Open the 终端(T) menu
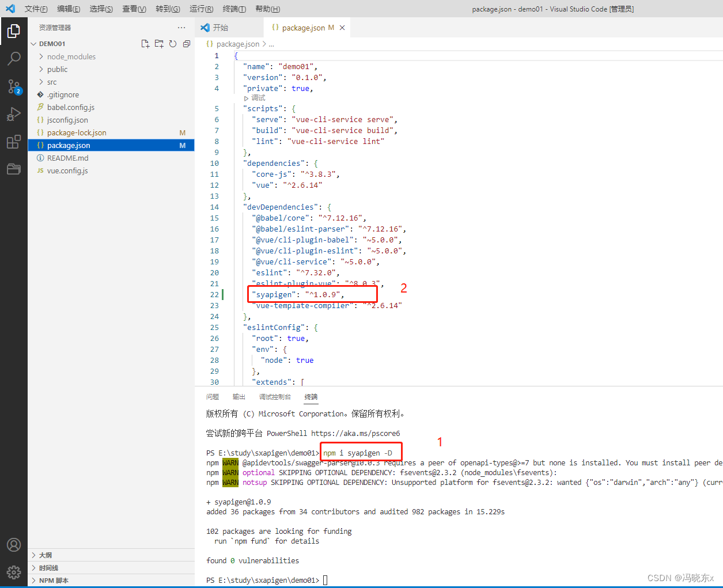 [234, 9]
